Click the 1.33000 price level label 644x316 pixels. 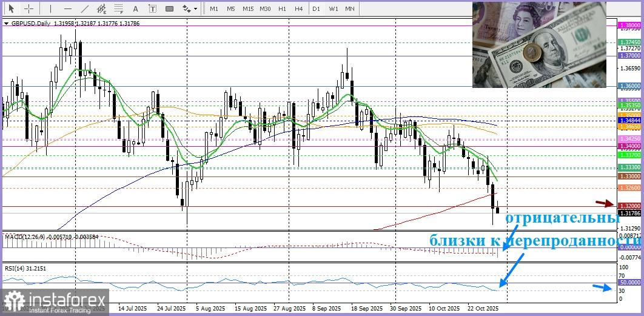pyautogui.click(x=629, y=176)
